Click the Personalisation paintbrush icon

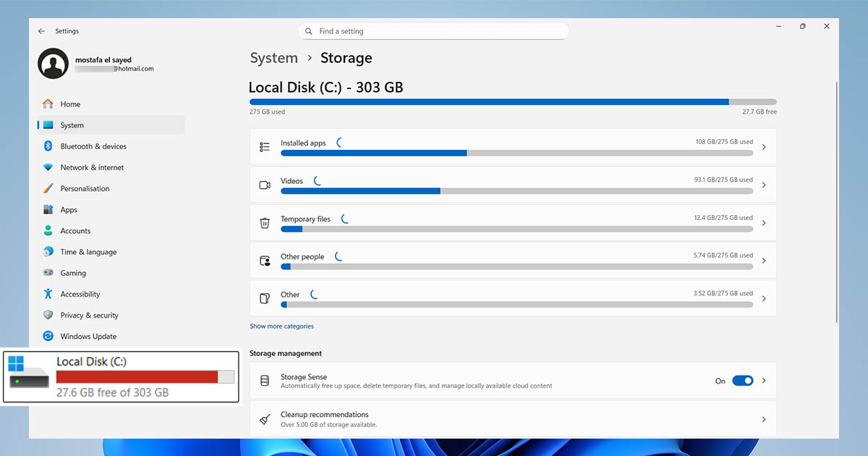48,188
